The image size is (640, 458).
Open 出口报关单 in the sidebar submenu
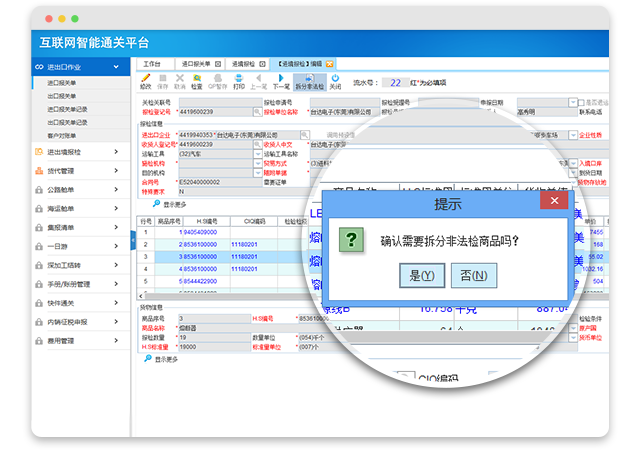click(x=61, y=96)
